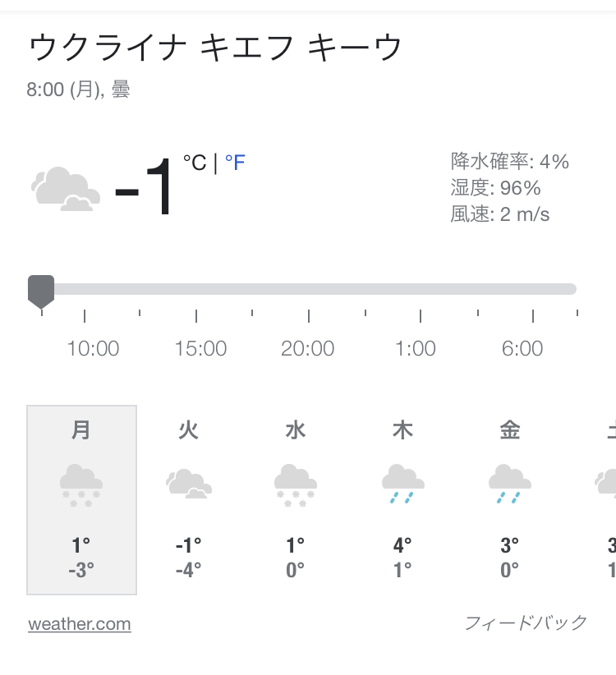The width and height of the screenshot is (616, 675).
Task: Click Friday's rain weather icon
Action: pyautogui.click(x=510, y=484)
